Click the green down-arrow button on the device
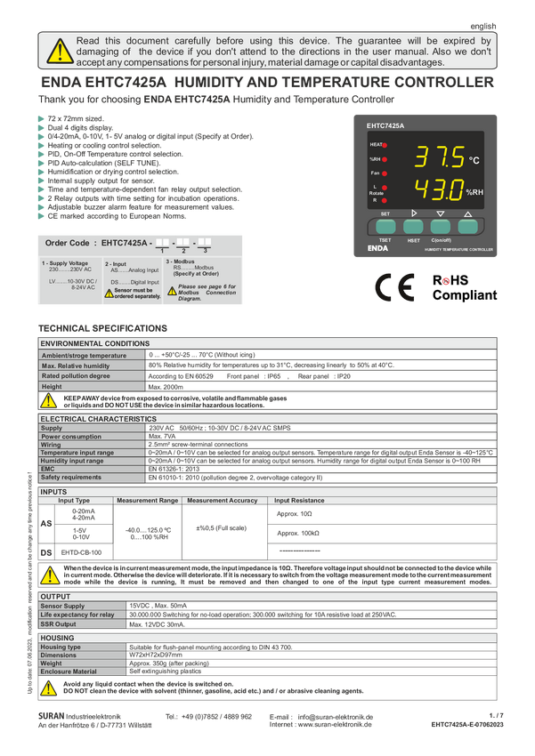The height and width of the screenshot is (756, 535). click(441, 227)
